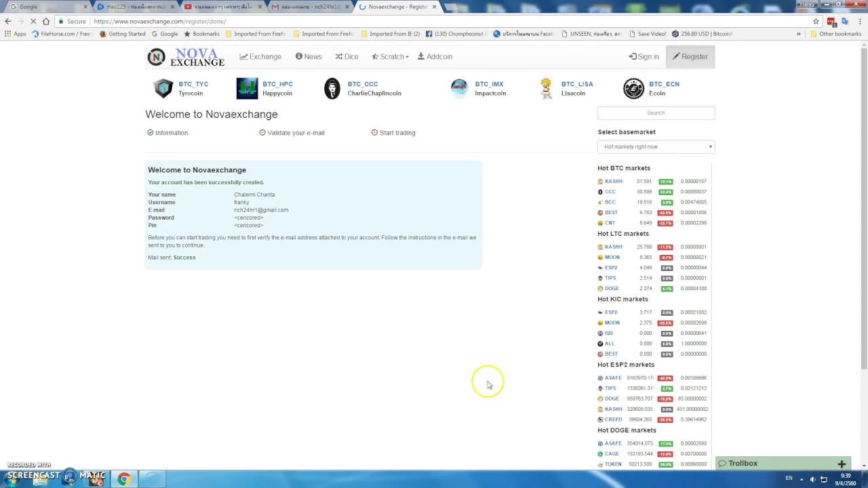Click the name Chalerm Chanta
Viewport: 868px width, 488px height.
(254, 195)
